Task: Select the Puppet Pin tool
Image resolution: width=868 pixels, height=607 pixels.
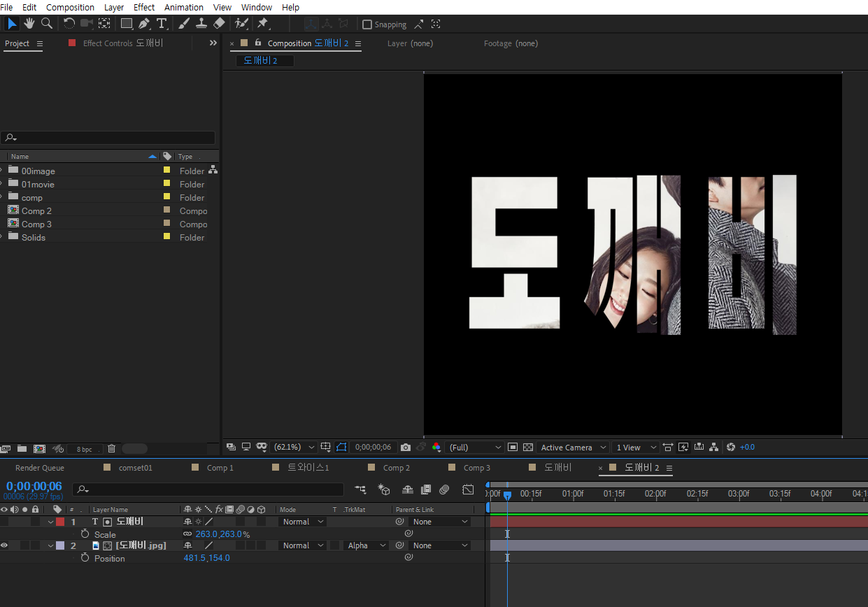Action: coord(263,24)
